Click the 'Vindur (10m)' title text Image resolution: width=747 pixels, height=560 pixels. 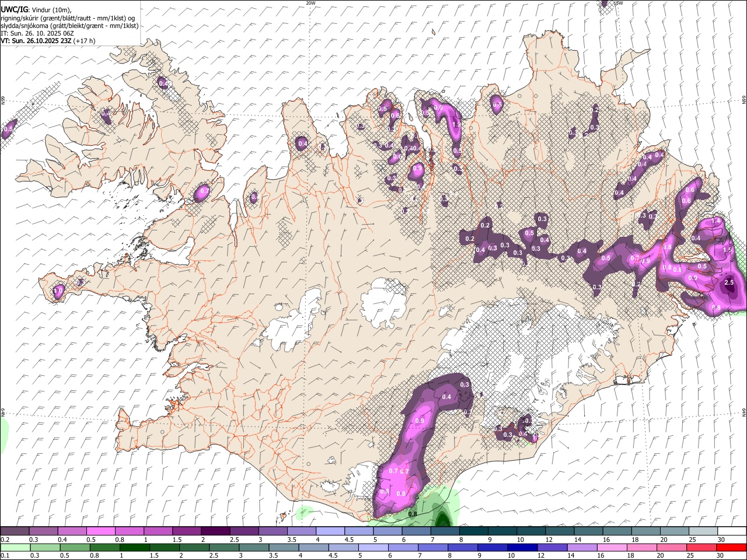coord(51,9)
